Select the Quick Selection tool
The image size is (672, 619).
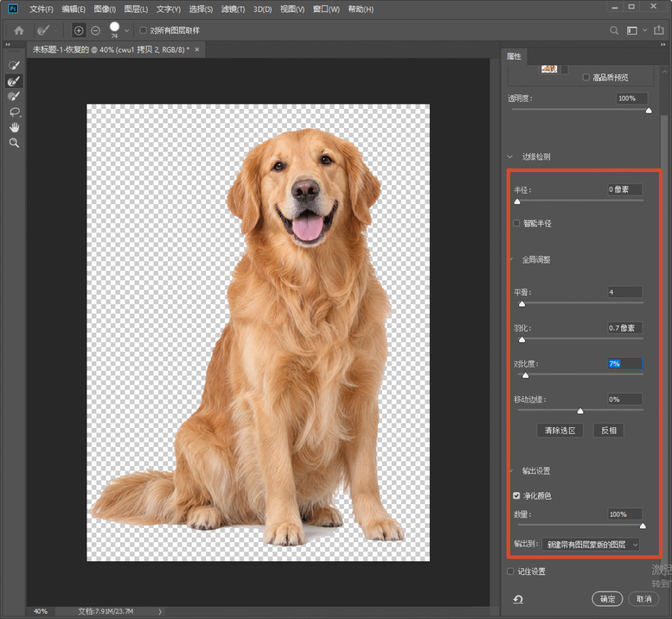[14, 65]
